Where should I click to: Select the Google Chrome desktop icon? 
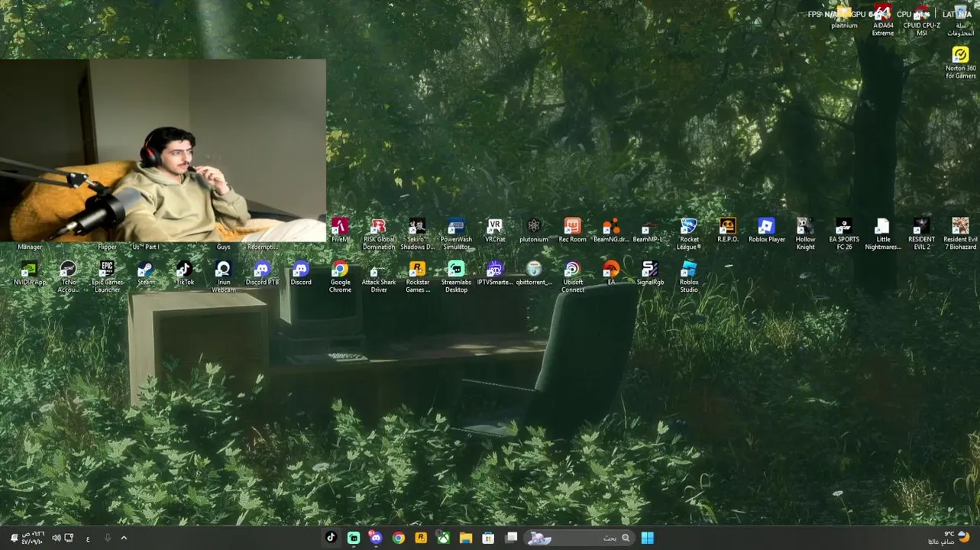click(x=340, y=269)
